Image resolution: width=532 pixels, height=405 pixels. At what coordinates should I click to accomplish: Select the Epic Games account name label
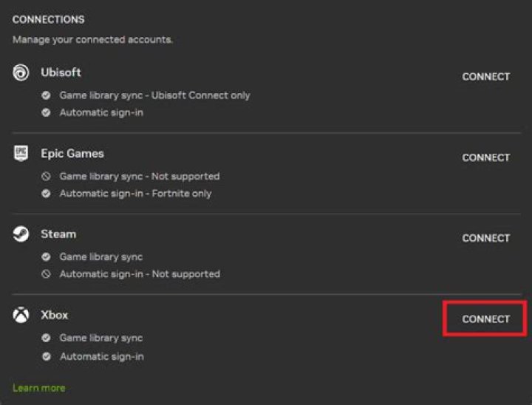72,154
